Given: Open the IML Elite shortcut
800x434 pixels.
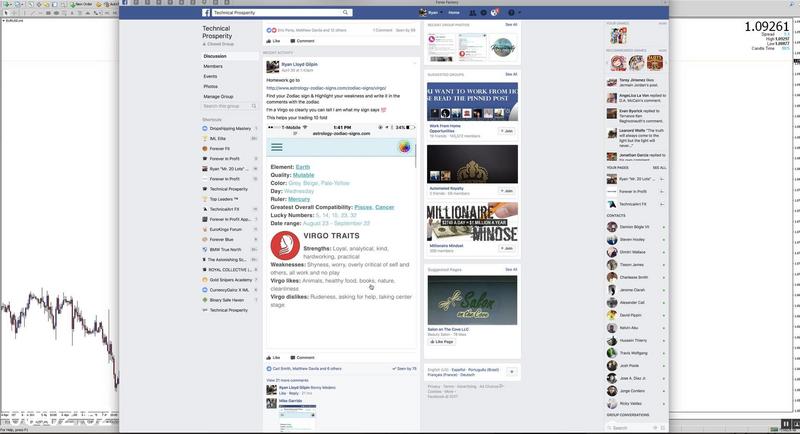Looking at the screenshot, I should point(217,139).
